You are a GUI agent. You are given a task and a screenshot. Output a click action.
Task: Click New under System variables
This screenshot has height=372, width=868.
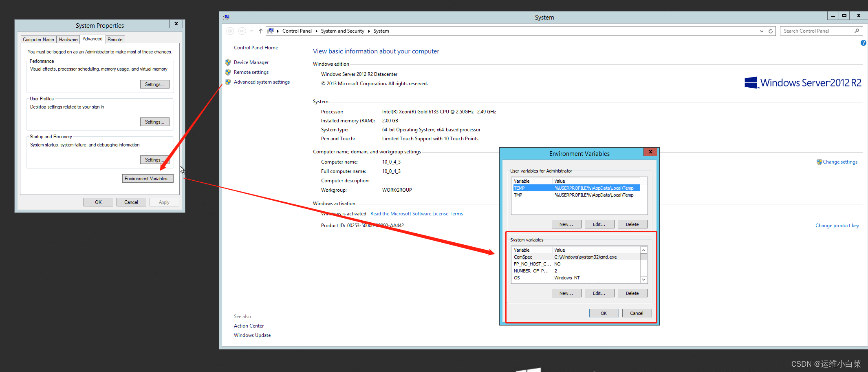(566, 293)
